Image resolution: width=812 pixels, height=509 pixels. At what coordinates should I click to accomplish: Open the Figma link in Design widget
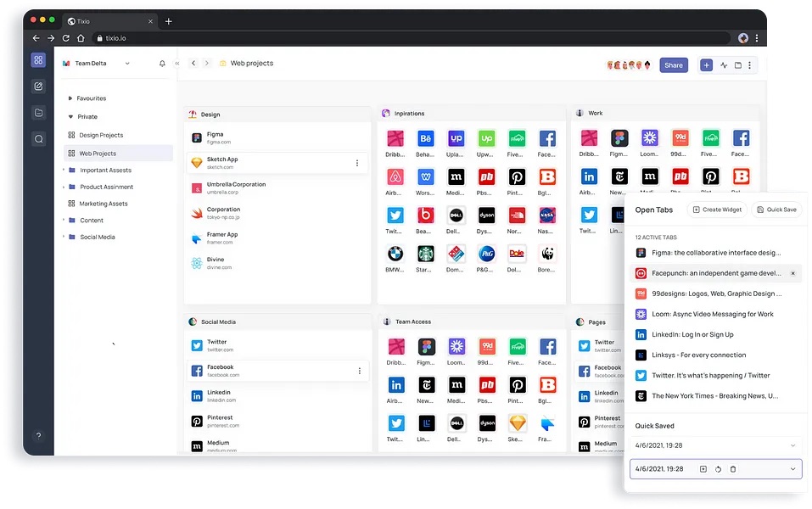[x=277, y=137]
